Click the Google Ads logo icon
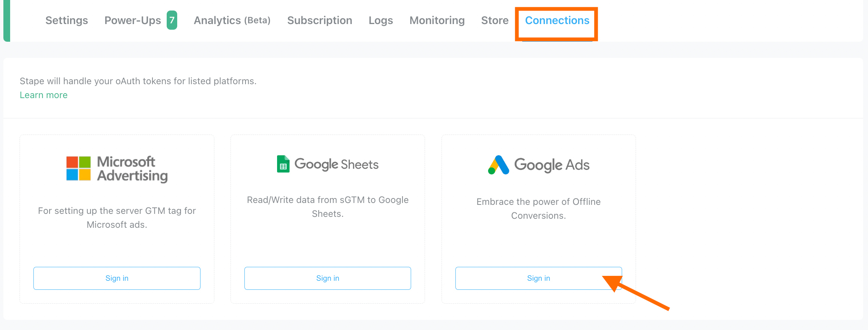 pos(499,165)
